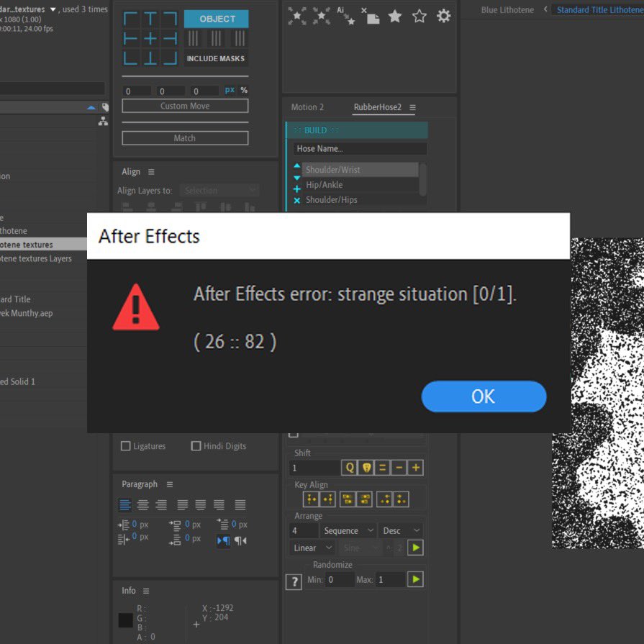This screenshot has height=644, width=644.
Task: Click the Info panel color swatch
Action: (125, 620)
